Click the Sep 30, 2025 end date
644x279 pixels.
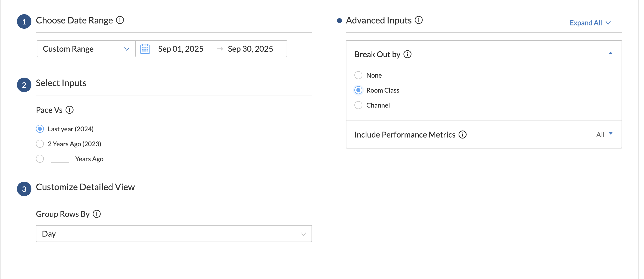point(250,49)
